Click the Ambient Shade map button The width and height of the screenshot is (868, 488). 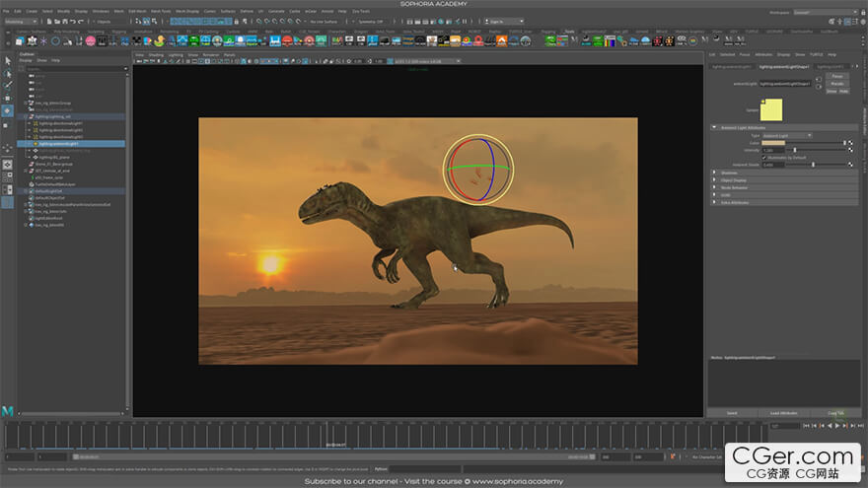pyautogui.click(x=848, y=164)
